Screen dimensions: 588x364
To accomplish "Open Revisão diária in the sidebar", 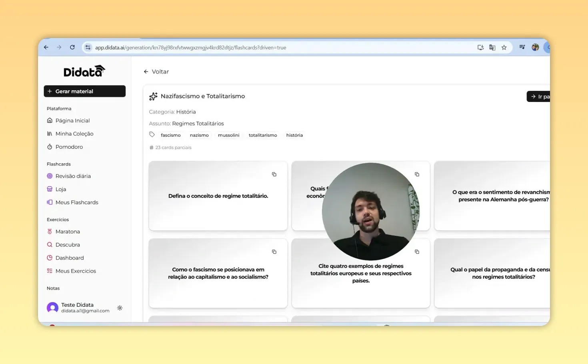I will click(73, 176).
